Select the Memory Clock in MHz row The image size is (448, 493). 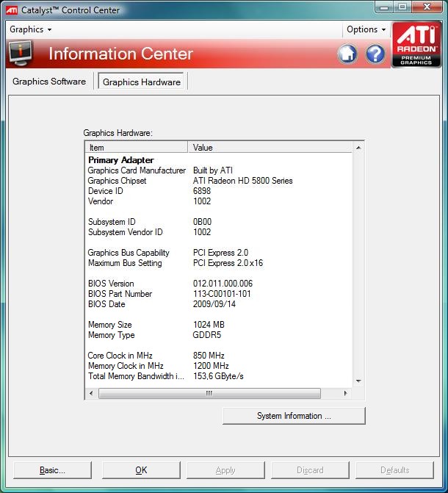(219, 366)
